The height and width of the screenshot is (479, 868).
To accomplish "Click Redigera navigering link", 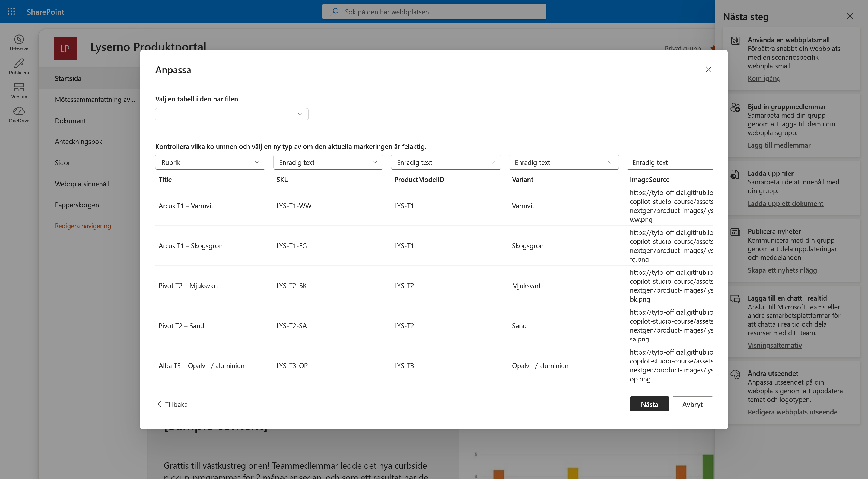I will click(x=83, y=226).
